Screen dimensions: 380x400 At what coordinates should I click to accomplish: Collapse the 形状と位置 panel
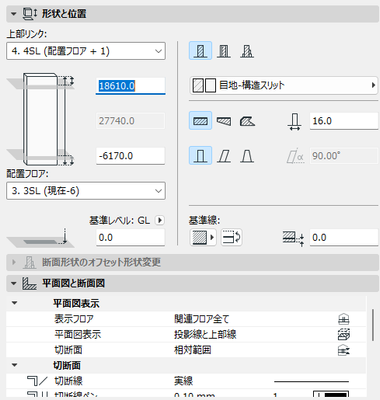coord(14,14)
